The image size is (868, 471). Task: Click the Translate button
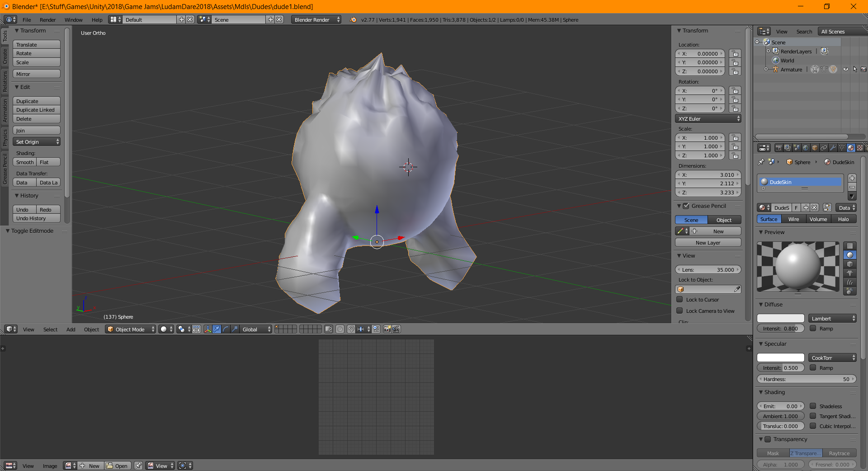(x=37, y=44)
